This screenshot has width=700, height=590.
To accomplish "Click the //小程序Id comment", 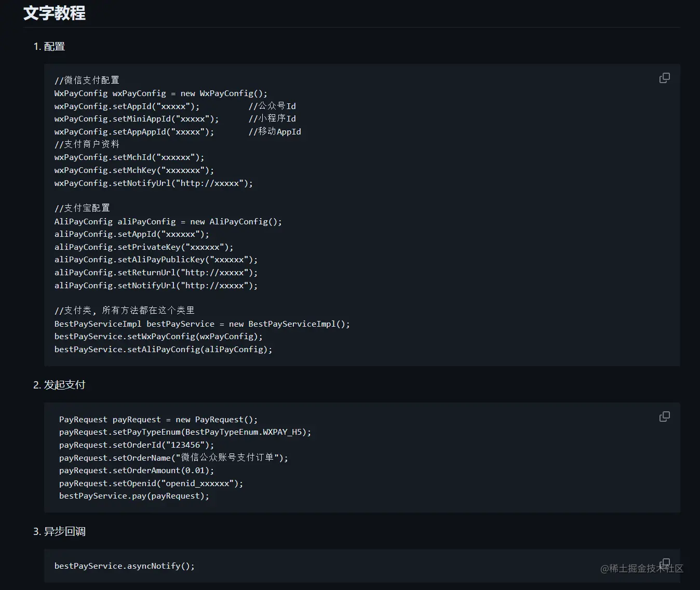I will 272,119.
